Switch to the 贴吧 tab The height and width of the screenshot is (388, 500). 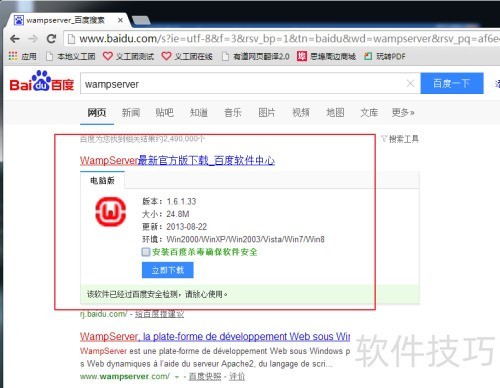tap(165, 113)
